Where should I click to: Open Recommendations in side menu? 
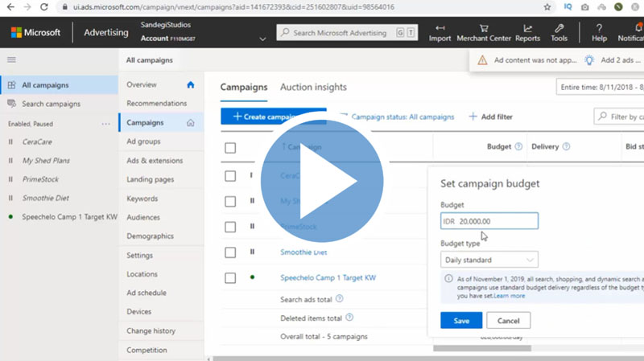[x=156, y=104]
